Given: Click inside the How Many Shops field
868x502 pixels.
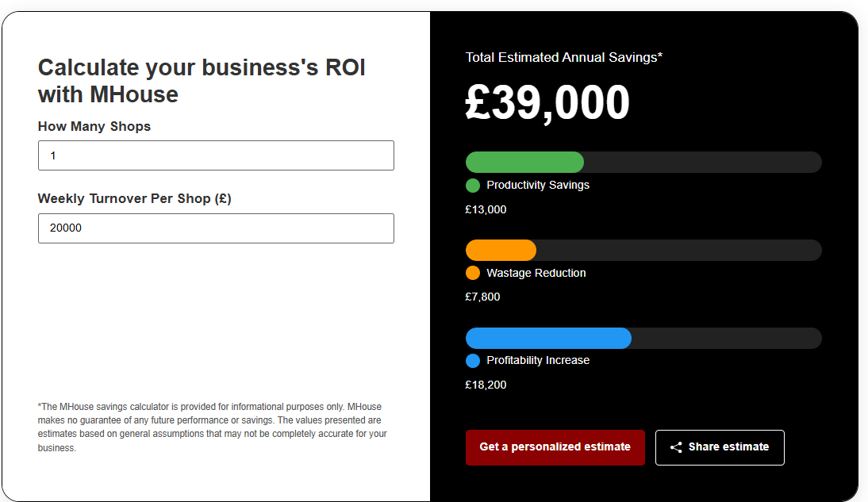Looking at the screenshot, I should pos(216,155).
